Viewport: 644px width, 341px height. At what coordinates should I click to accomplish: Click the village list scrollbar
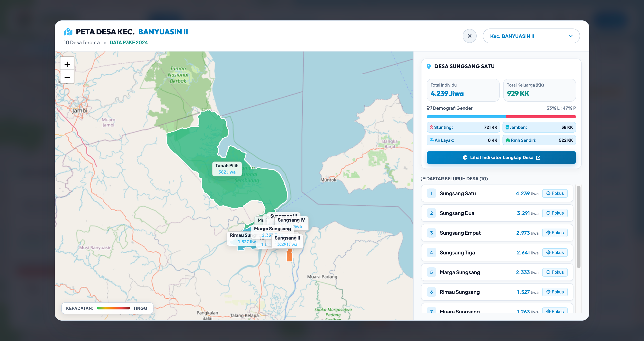point(579,227)
